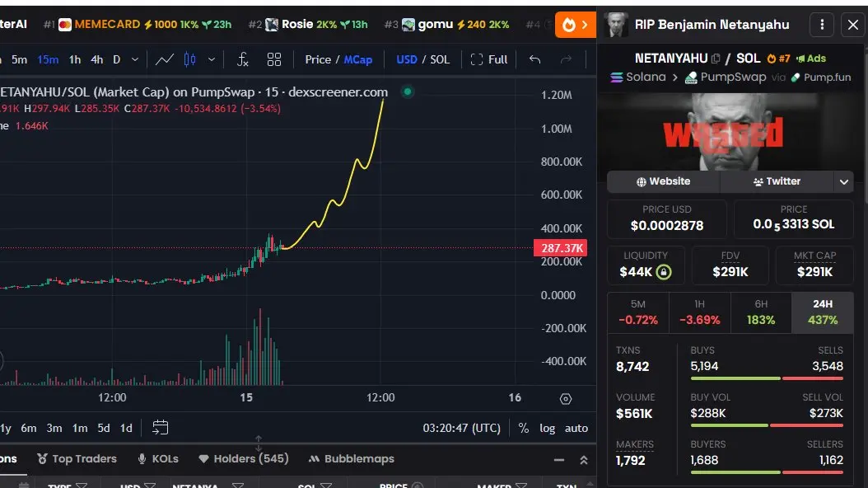Click the green live status dot
Screen dimensions: 868x488
pyautogui.click(x=408, y=92)
